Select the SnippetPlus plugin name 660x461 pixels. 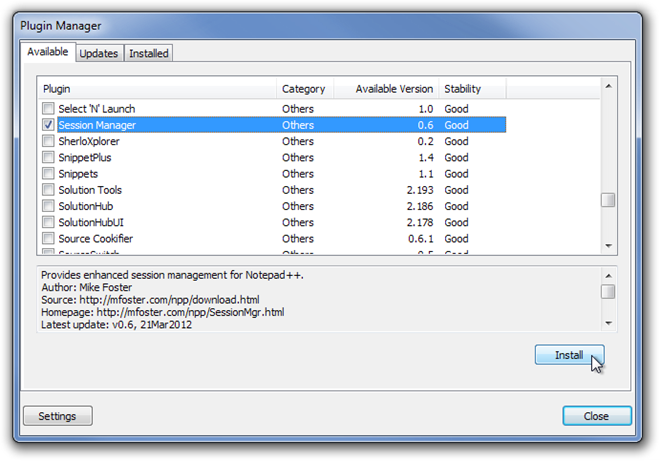(85, 157)
